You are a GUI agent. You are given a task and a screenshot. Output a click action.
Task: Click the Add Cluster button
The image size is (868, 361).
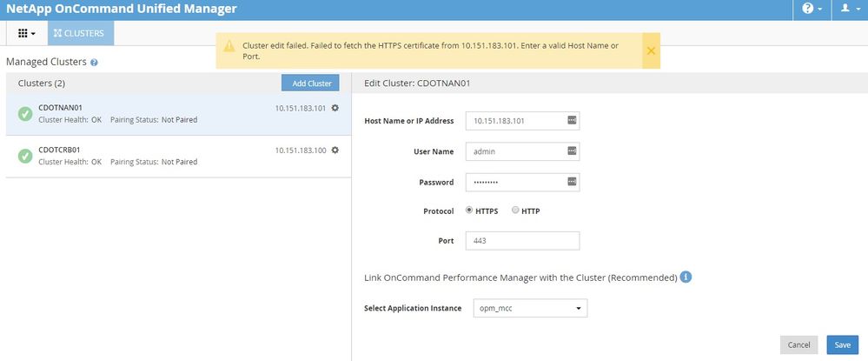pos(312,83)
